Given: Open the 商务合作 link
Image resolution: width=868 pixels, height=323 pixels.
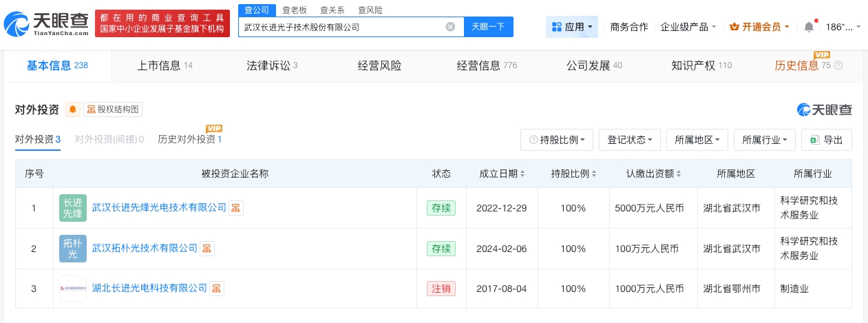Looking at the screenshot, I should pyautogui.click(x=629, y=27).
